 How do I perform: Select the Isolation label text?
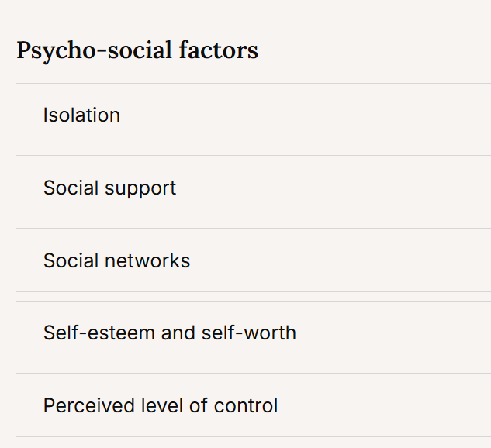(x=81, y=115)
